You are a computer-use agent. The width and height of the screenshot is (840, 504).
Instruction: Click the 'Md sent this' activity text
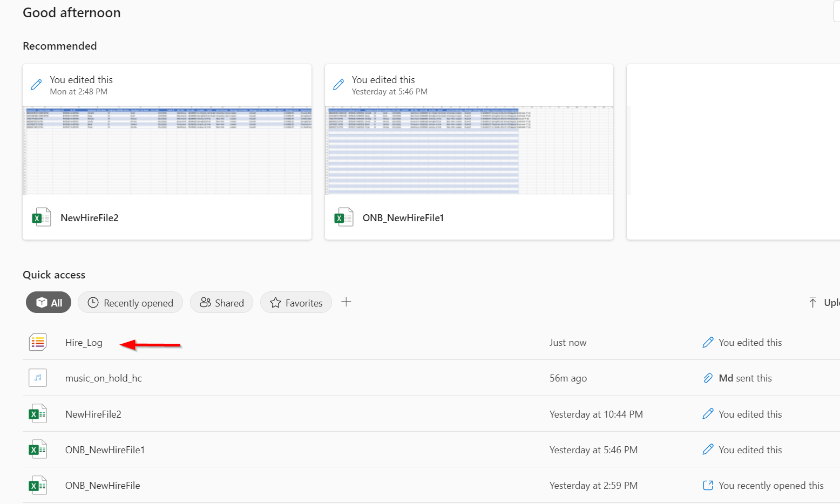tap(746, 378)
